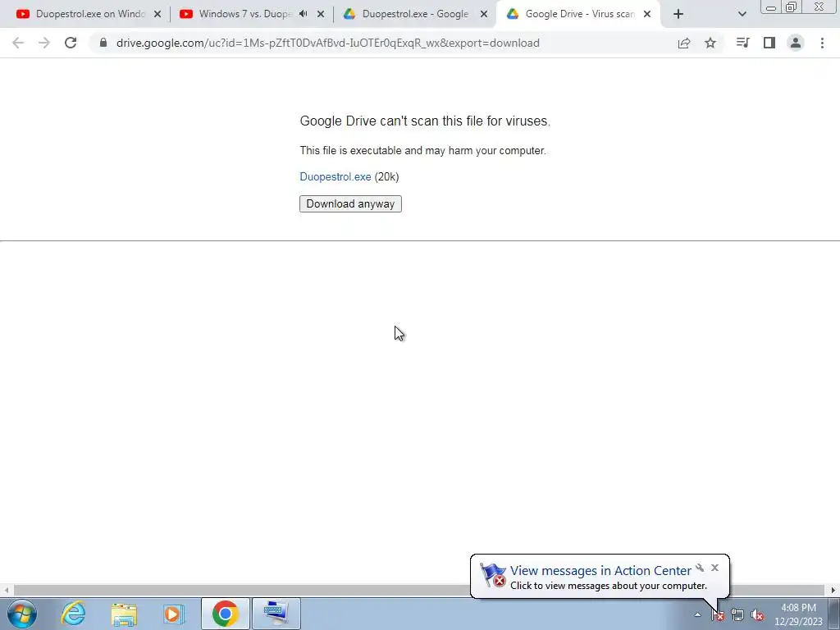Image resolution: width=840 pixels, height=630 pixels.
Task: Click View messages in Action Center
Action: pyautogui.click(x=600, y=571)
